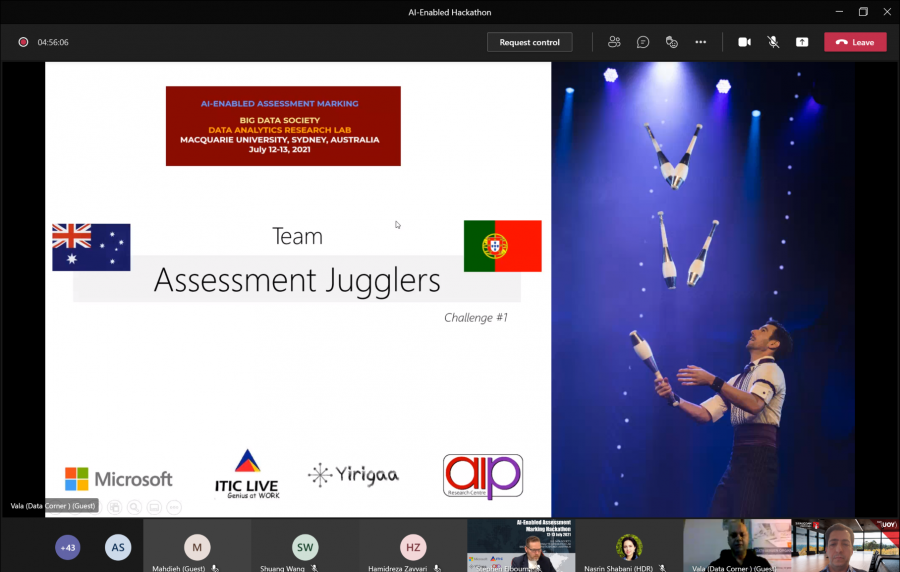Screen dimensions: 900x572
Task: Select the last video tile showing UOY
Action: point(845,546)
